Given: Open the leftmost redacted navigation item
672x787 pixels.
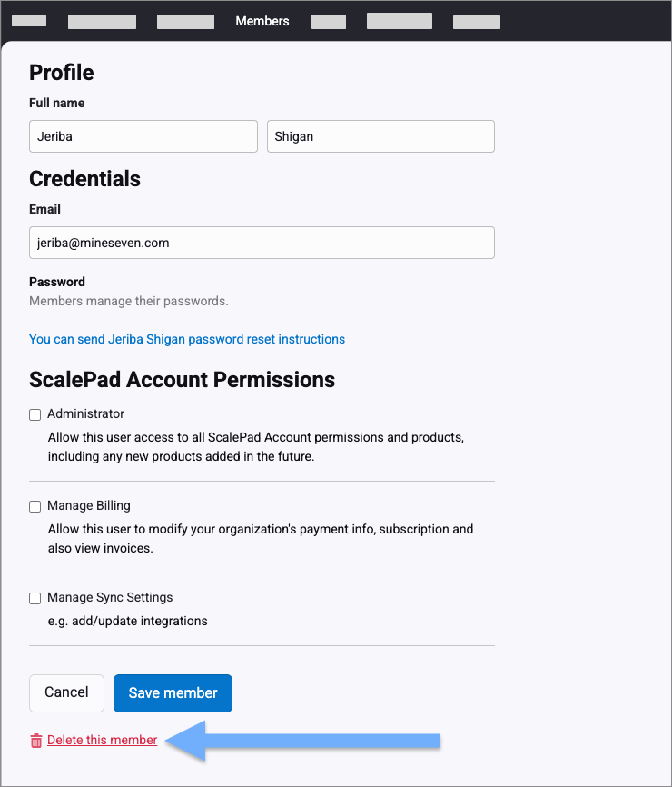Looking at the screenshot, I should tap(29, 22).
